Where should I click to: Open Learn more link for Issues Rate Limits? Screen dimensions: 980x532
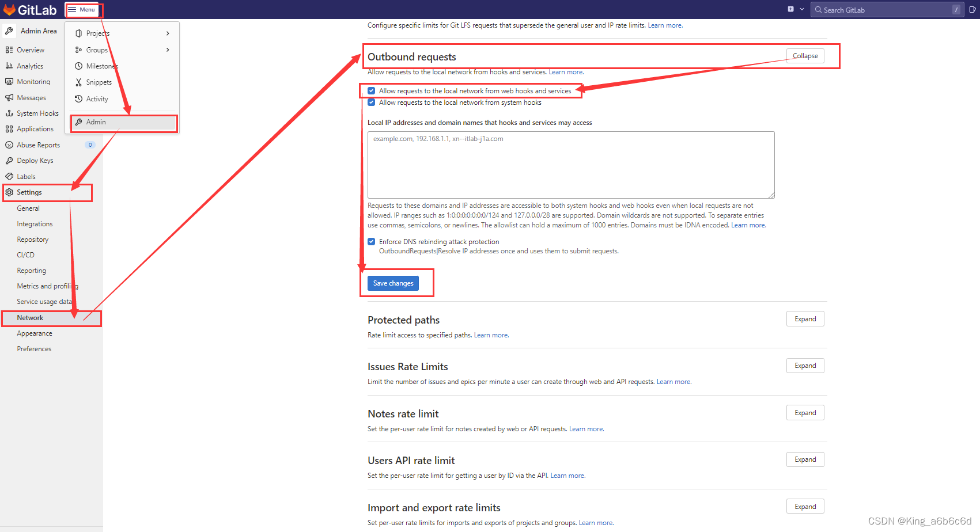(673, 382)
